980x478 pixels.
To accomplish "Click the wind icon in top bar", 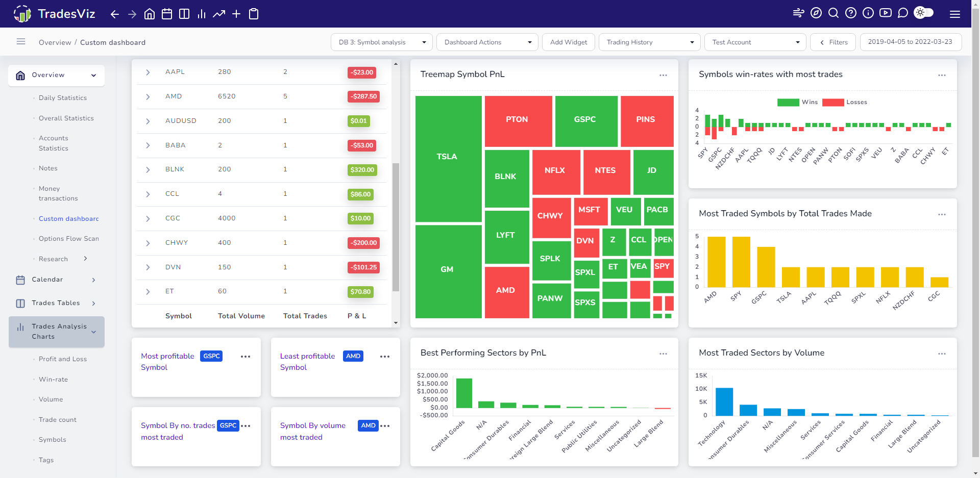I will [x=799, y=13].
